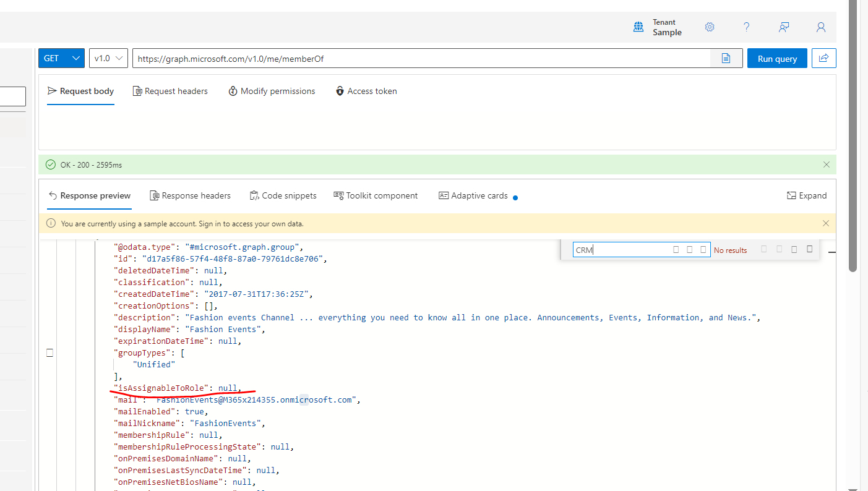The image size is (868, 491).
Task: Toggle match whole word in find box
Action: (690, 249)
